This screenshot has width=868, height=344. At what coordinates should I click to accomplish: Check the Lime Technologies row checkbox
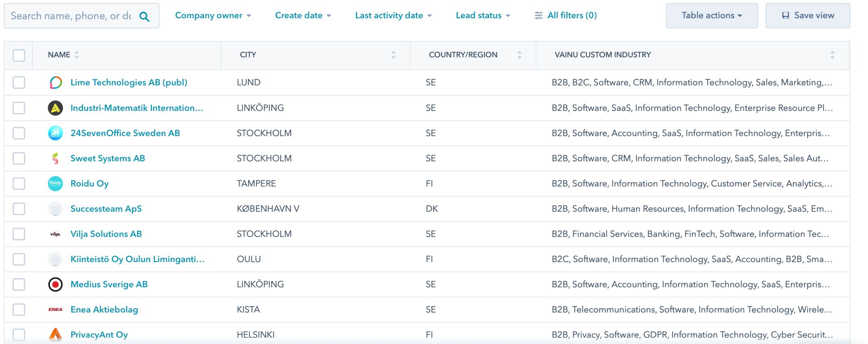click(x=19, y=82)
